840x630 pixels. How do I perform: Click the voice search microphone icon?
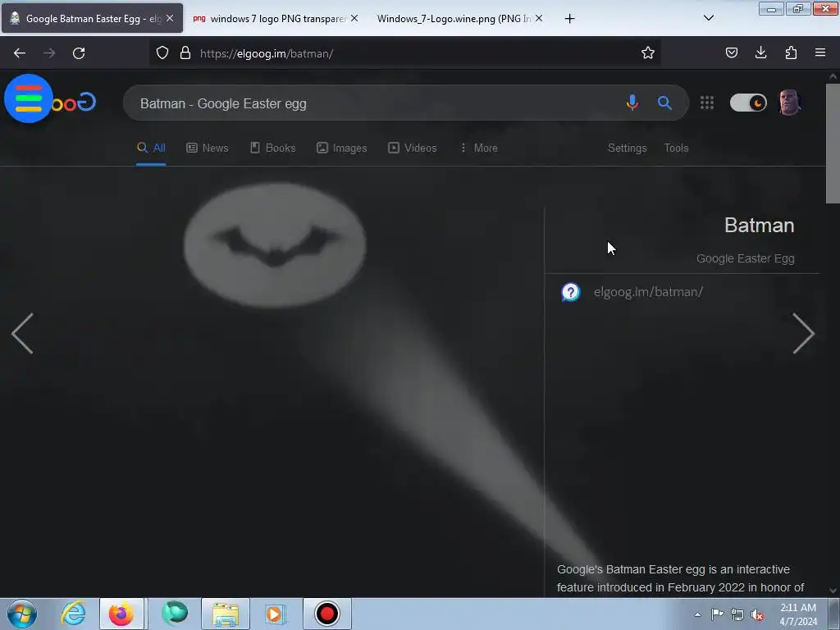632,103
